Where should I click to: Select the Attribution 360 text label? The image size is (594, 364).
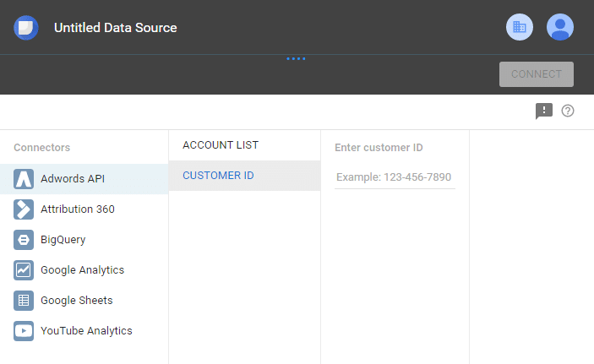click(x=78, y=209)
